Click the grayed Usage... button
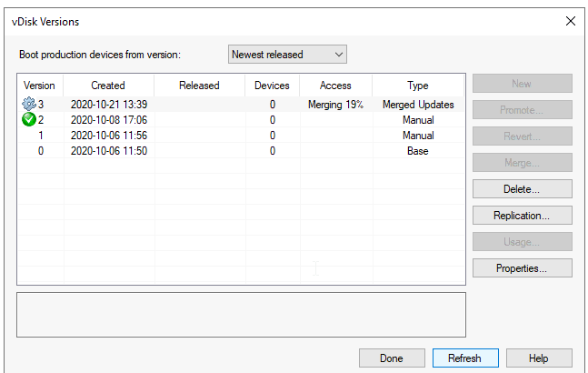Image resolution: width=588 pixels, height=373 pixels. pyautogui.click(x=522, y=242)
